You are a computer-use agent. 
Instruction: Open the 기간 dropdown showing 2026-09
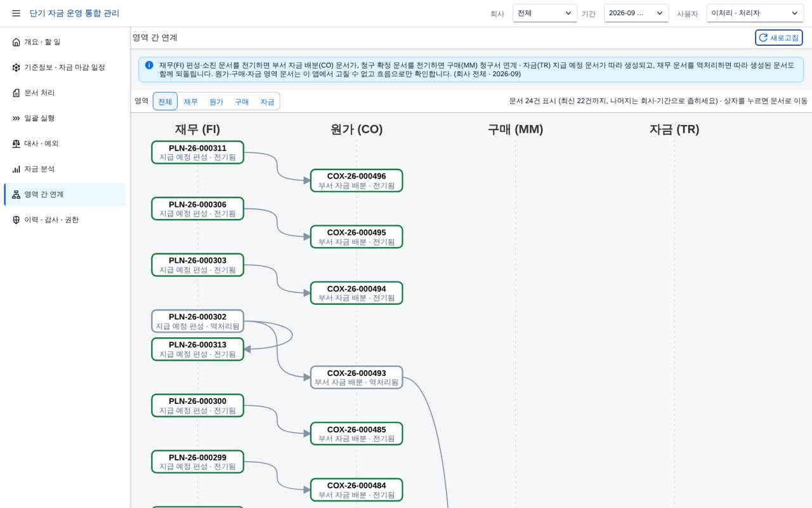tap(636, 13)
